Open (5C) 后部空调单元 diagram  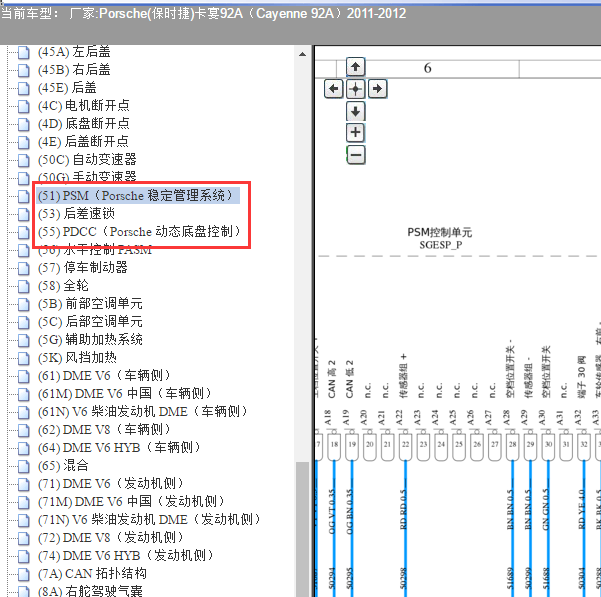click(90, 322)
